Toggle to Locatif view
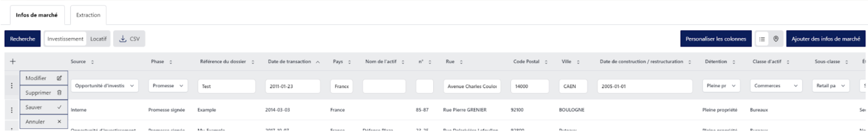This screenshot has height=132, width=868. (98, 39)
